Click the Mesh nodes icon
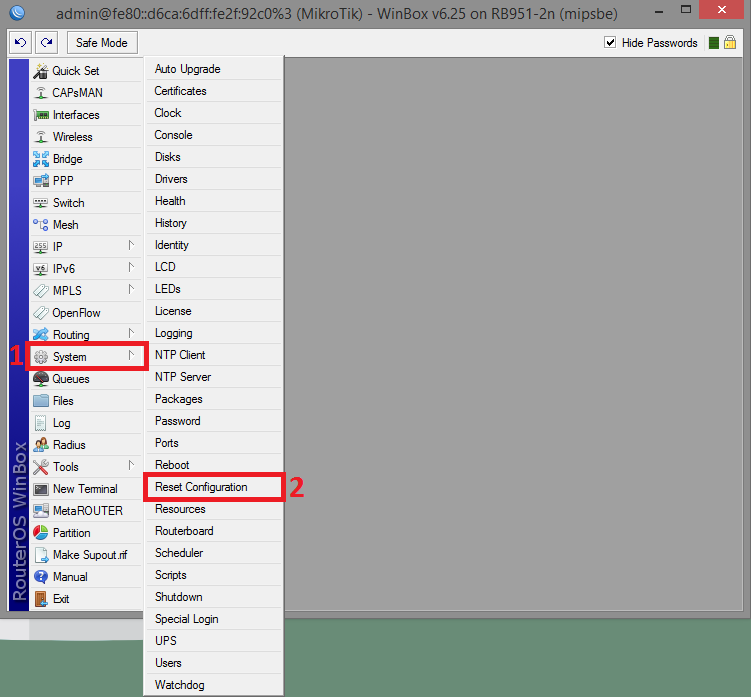The image size is (751, 697). tap(41, 225)
